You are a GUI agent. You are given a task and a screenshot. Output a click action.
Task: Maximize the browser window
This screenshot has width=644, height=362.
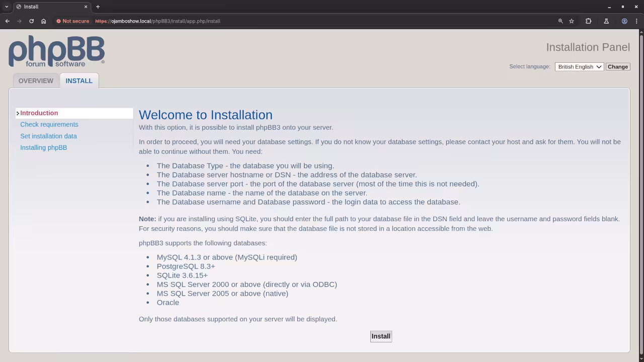623,7
